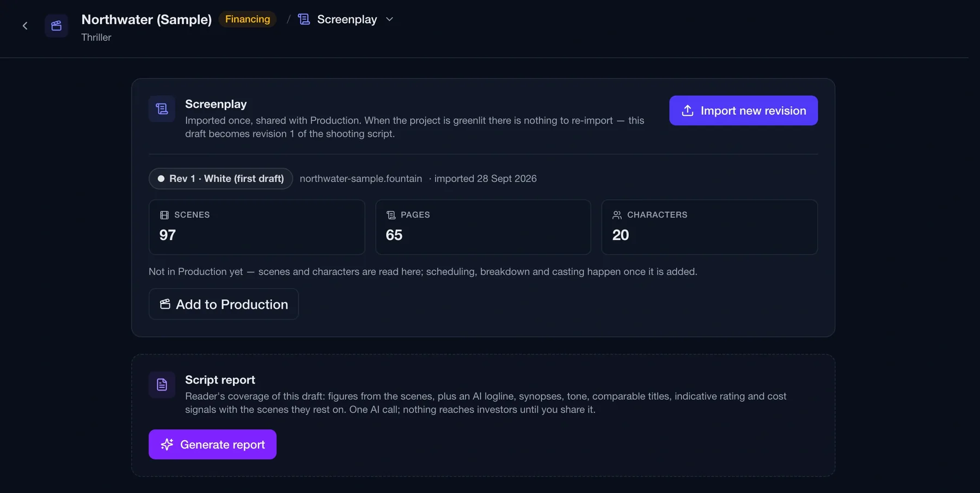The height and width of the screenshot is (493, 980).
Task: Select the Rev 1 White first draft pill
Action: tap(220, 179)
